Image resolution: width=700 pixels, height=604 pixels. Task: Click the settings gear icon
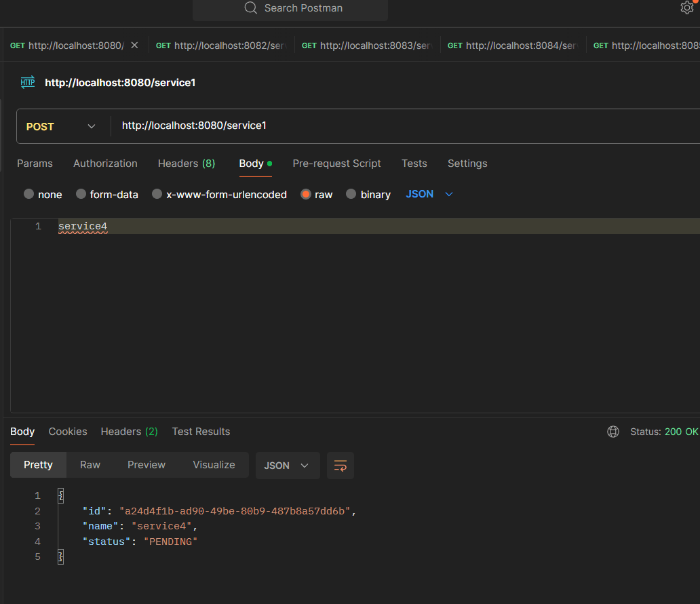click(x=686, y=7)
